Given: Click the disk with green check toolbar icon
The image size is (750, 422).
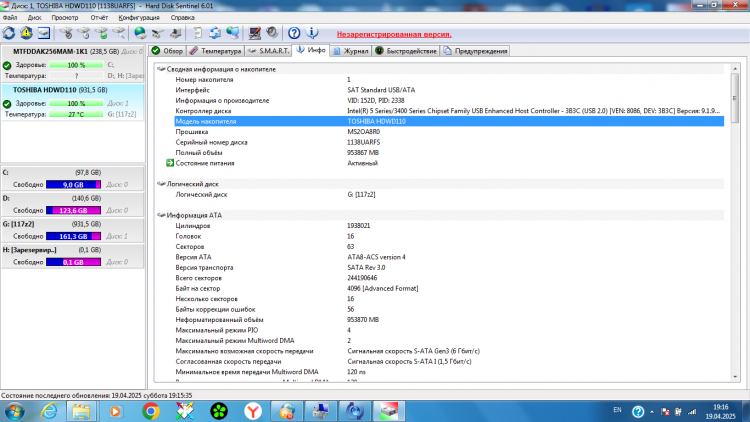Looking at the screenshot, I should 101,33.
